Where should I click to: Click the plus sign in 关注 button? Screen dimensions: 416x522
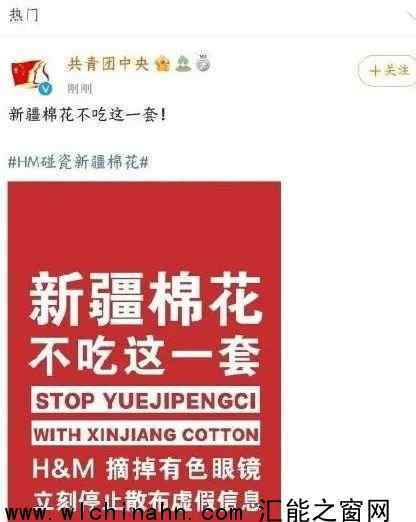[x=375, y=70]
